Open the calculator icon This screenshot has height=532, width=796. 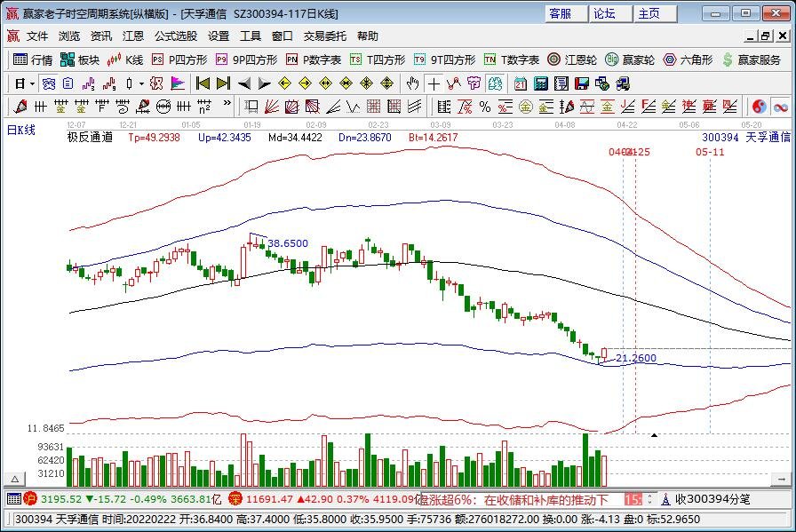(x=541, y=83)
